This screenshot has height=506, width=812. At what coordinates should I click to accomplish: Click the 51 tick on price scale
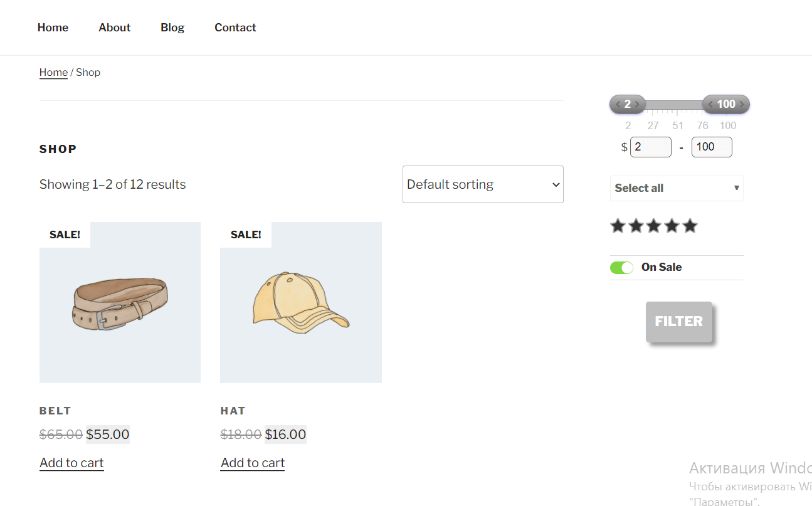tap(678, 125)
